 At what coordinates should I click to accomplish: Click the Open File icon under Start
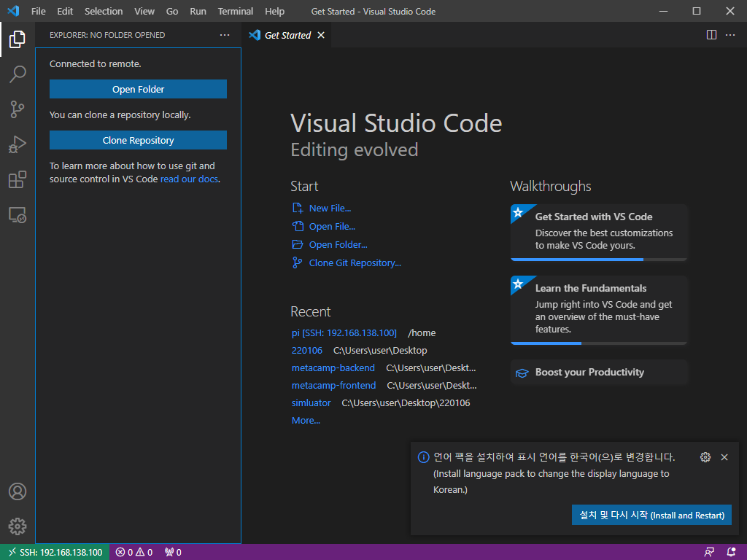click(x=298, y=226)
